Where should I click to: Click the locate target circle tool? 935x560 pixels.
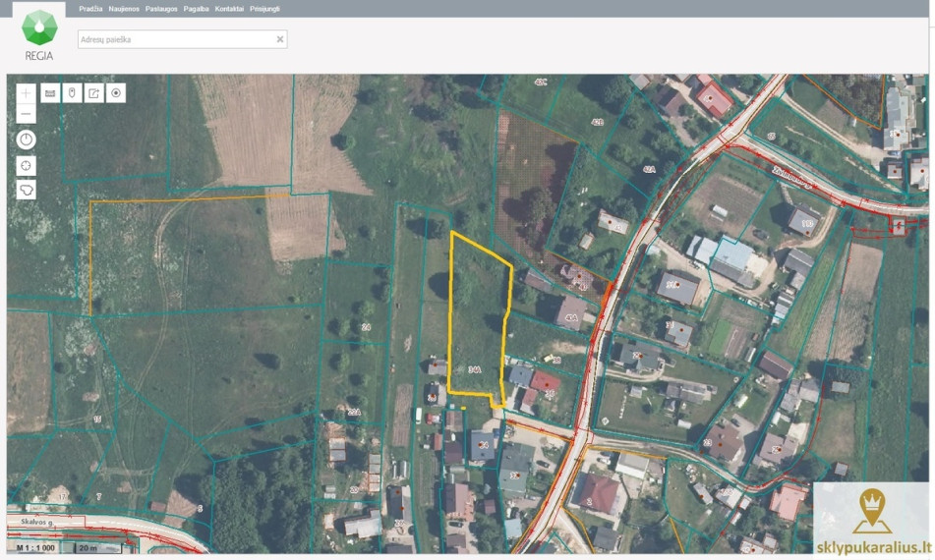click(116, 93)
